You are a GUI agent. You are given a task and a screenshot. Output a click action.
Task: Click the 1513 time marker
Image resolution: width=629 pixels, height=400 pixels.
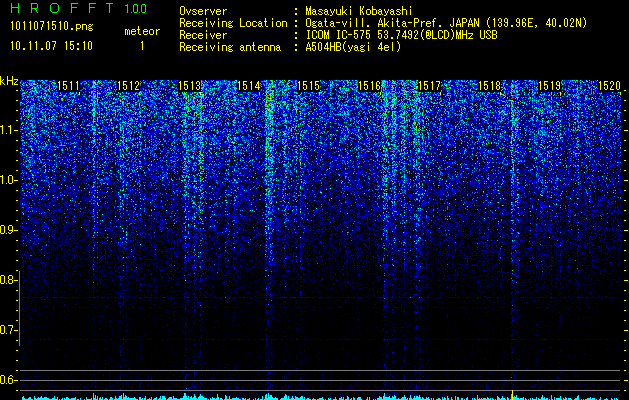189,86
